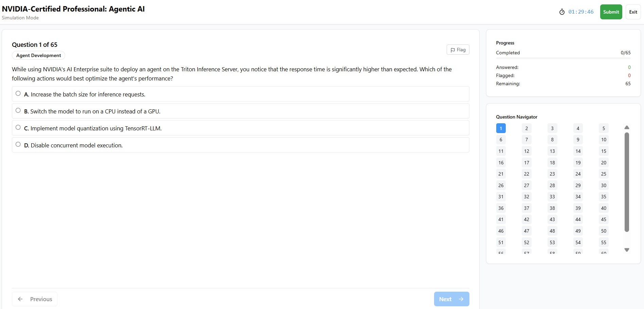The image size is (644, 309).
Task: Click the Completed progress bar
Action: click(563, 58)
